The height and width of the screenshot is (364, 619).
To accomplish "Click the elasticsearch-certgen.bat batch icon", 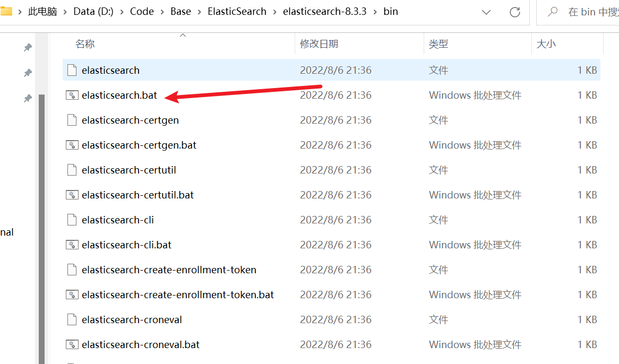I will click(72, 145).
